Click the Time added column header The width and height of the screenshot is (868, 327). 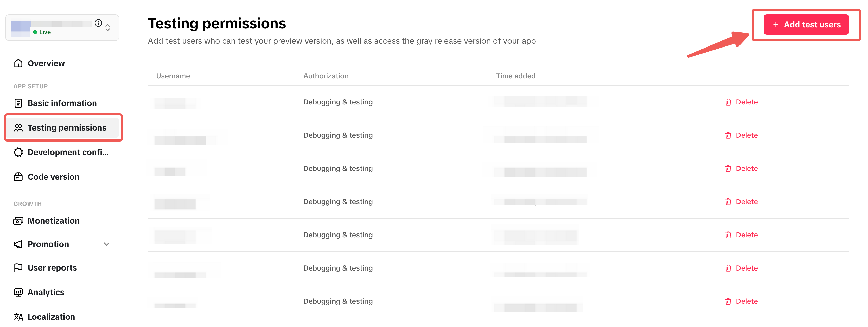[516, 76]
